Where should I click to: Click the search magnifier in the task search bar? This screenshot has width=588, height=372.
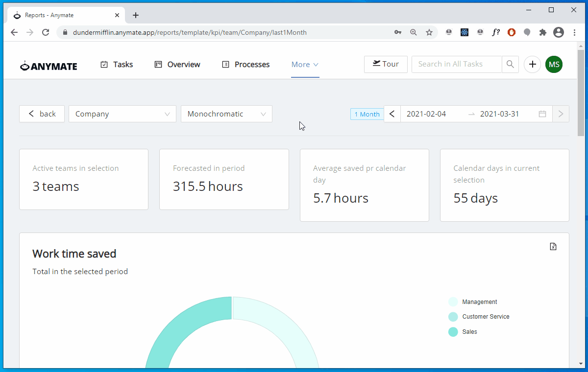(x=510, y=64)
